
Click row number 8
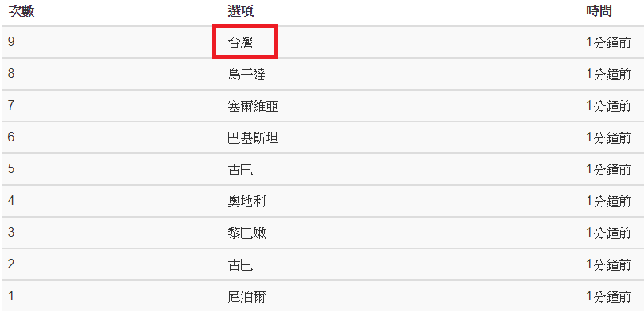click(11, 74)
